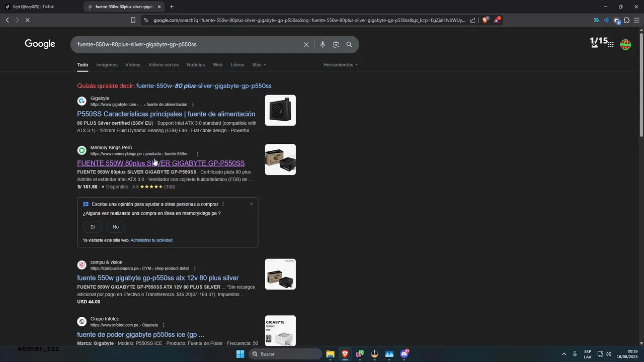Switch to Videos results
Screen dimensions: 644x362
point(133,65)
